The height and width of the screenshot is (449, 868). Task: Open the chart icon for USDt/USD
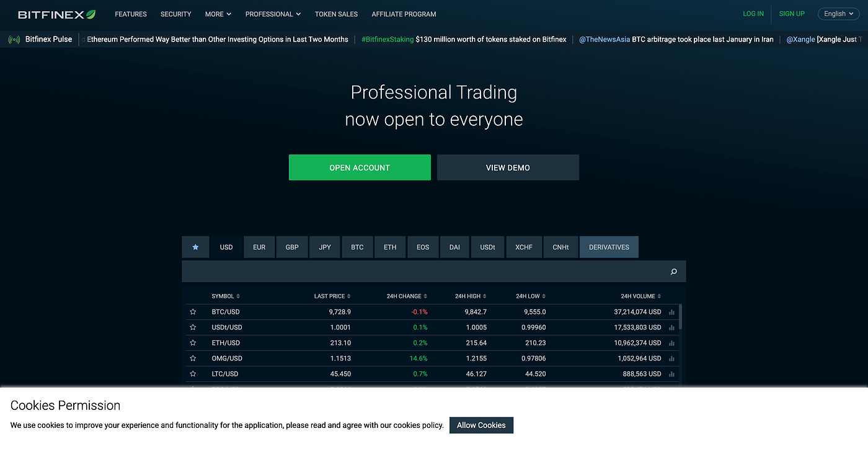click(672, 327)
